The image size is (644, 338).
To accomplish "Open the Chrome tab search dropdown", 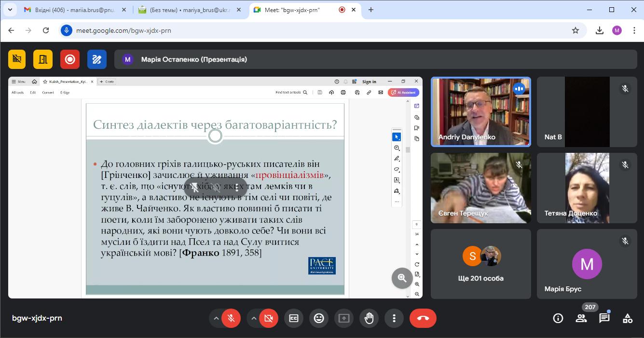I will coord(10,10).
